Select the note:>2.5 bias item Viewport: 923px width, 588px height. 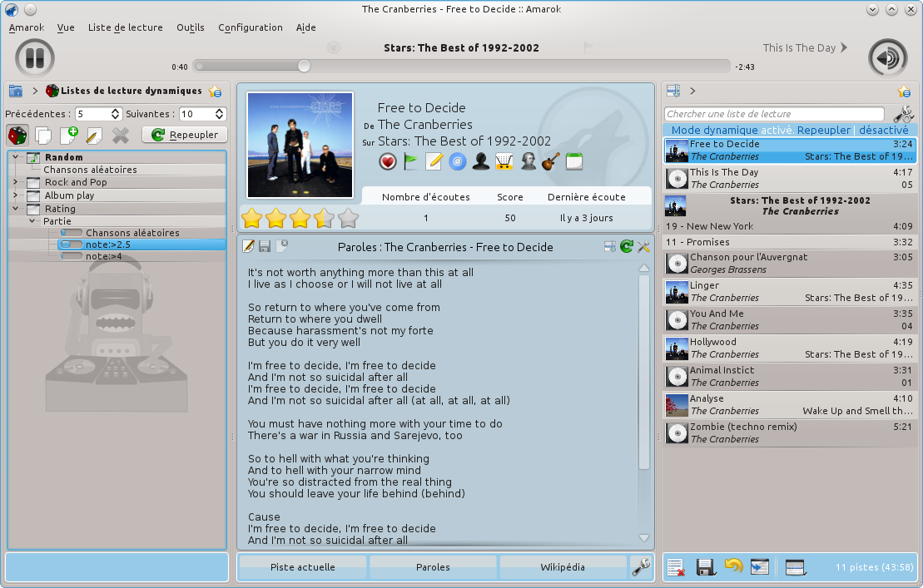(107, 245)
